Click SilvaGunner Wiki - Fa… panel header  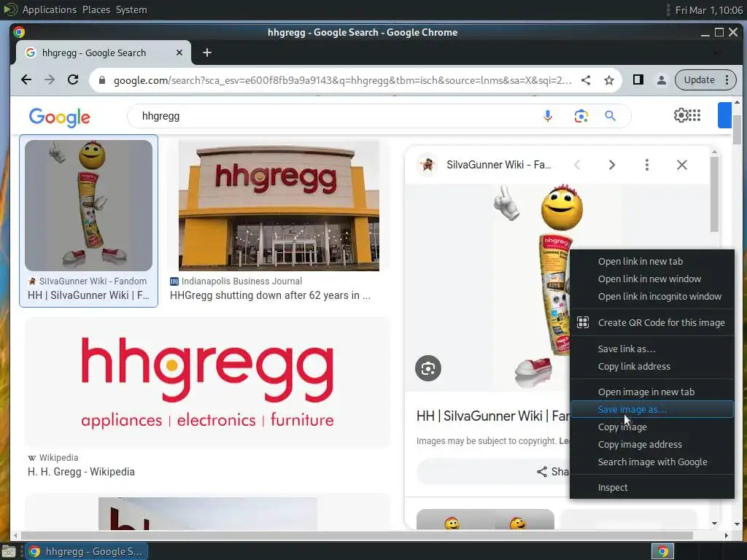[499, 165]
